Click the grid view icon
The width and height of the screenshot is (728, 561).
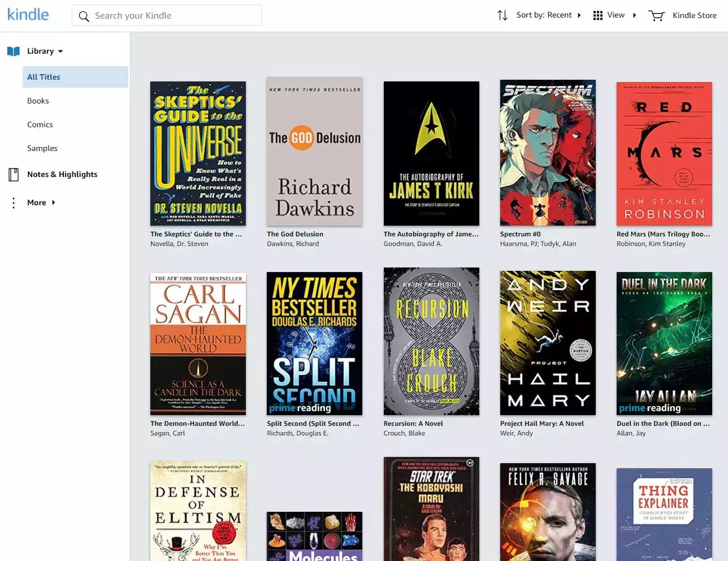pyautogui.click(x=597, y=15)
